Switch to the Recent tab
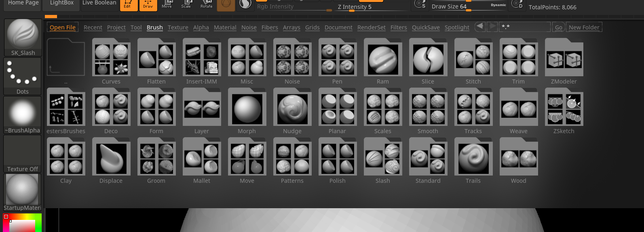The height and width of the screenshot is (232, 644). click(x=93, y=27)
